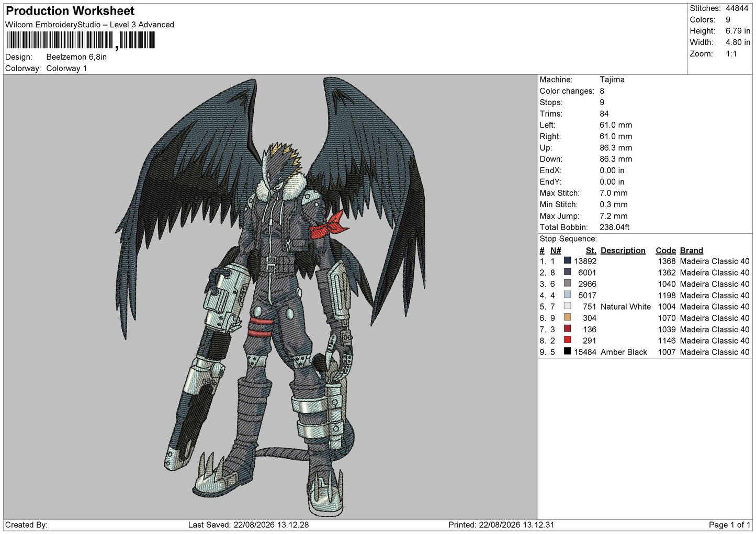Viewport: 756px width, 534px height.
Task: Click the Min Stitch value '0.3 mm'
Action: 614,204
